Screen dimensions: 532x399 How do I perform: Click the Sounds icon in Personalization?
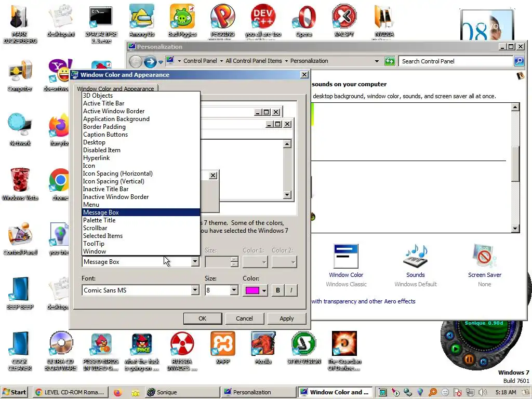(x=415, y=256)
